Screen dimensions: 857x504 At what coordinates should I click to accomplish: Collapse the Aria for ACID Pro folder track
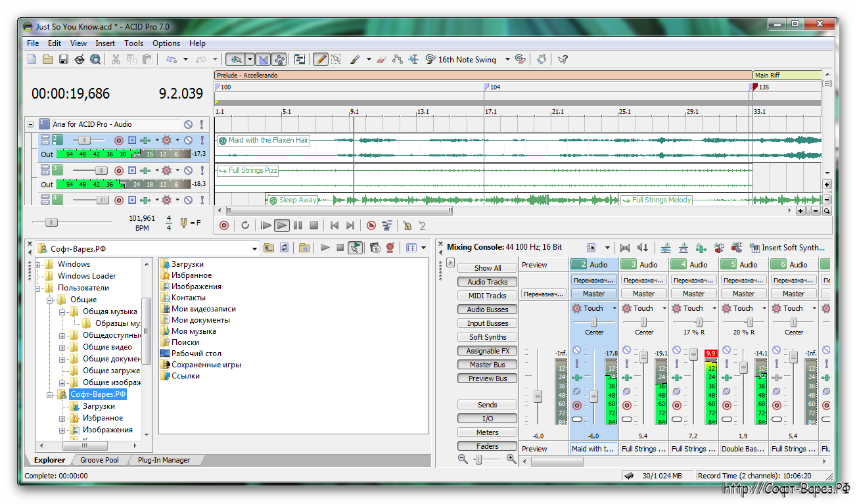point(30,124)
